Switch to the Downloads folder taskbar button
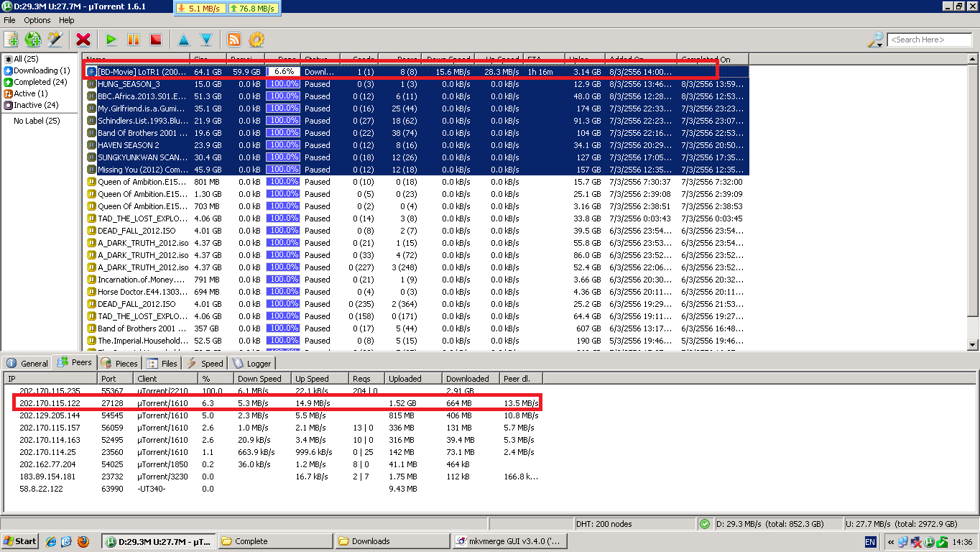The image size is (980, 552). 392,541
